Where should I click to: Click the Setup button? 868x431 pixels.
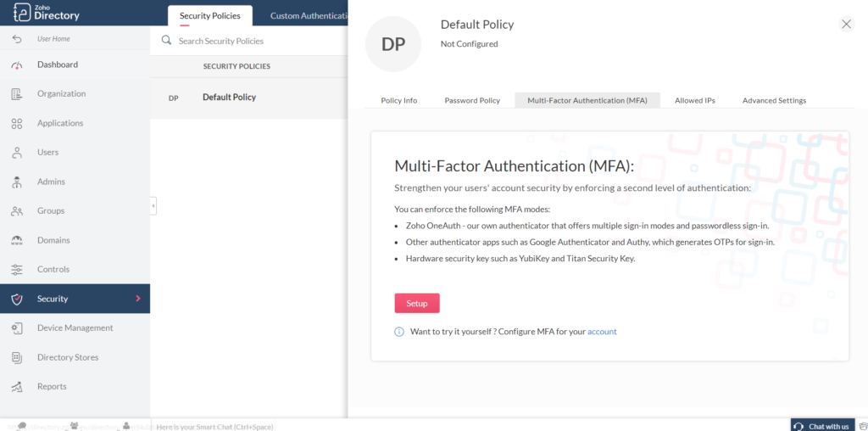pos(417,304)
